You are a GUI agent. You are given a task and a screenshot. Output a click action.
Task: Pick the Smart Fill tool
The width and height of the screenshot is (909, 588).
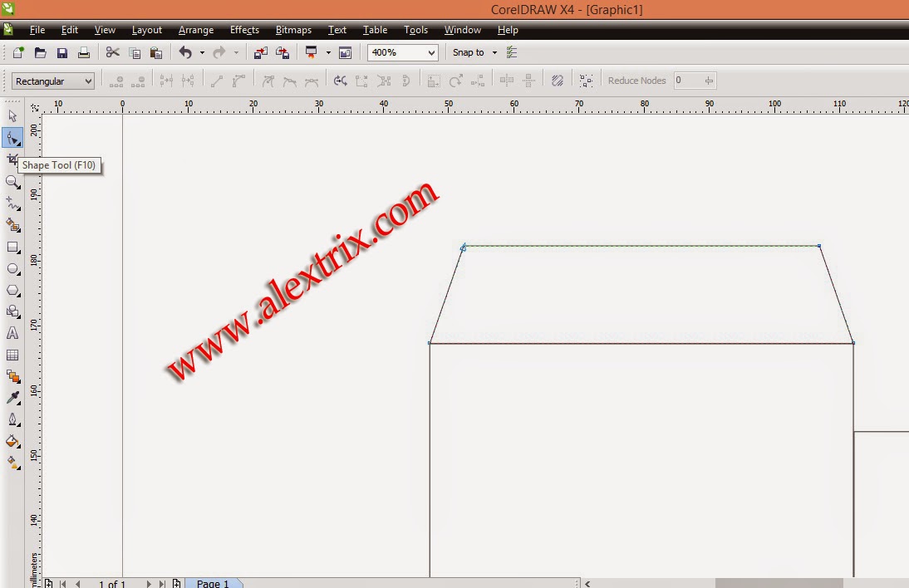click(x=12, y=225)
